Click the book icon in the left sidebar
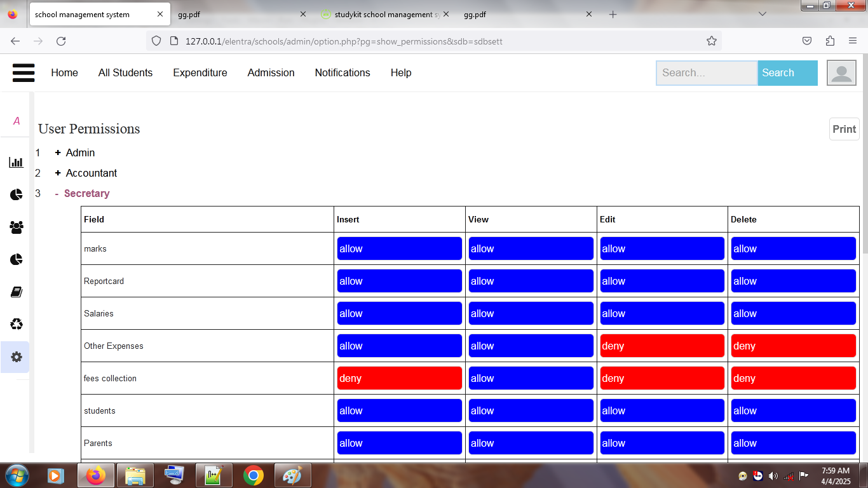868x488 pixels. click(15, 291)
